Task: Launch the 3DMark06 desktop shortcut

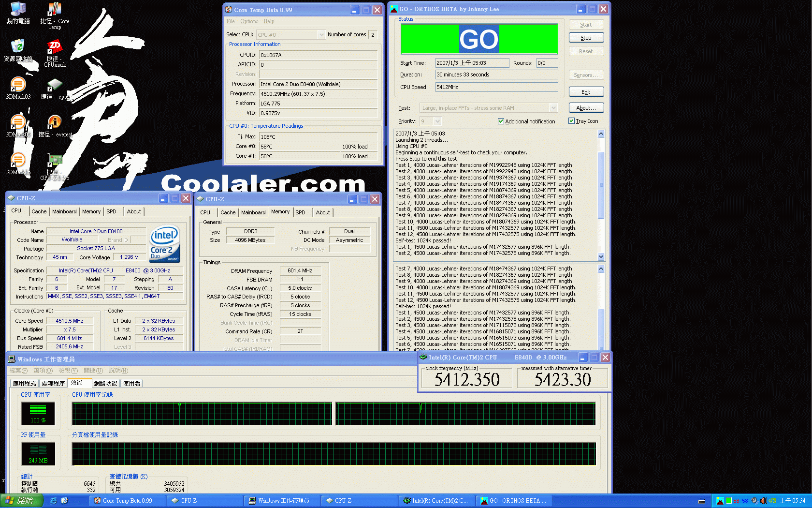Action: coord(18,164)
